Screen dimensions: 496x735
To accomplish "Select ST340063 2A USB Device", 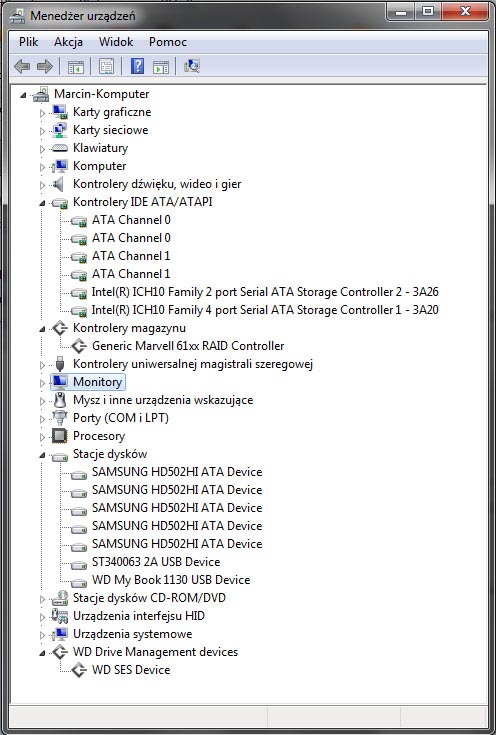I will 156,562.
